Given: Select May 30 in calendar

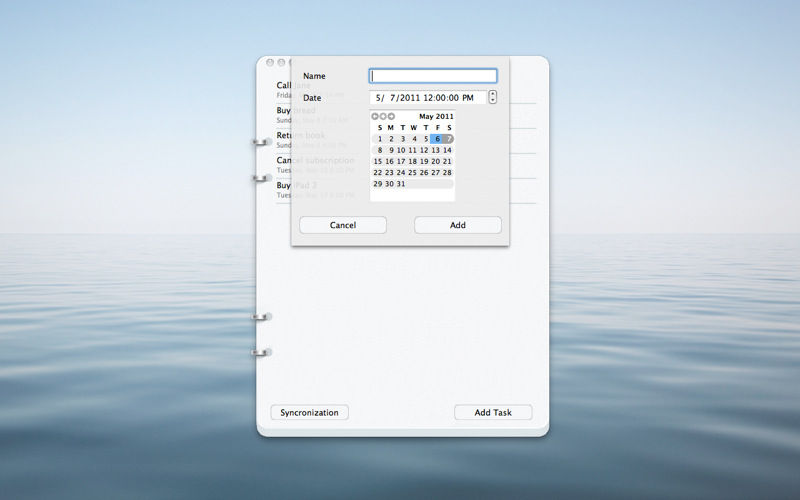Looking at the screenshot, I should click(x=390, y=184).
